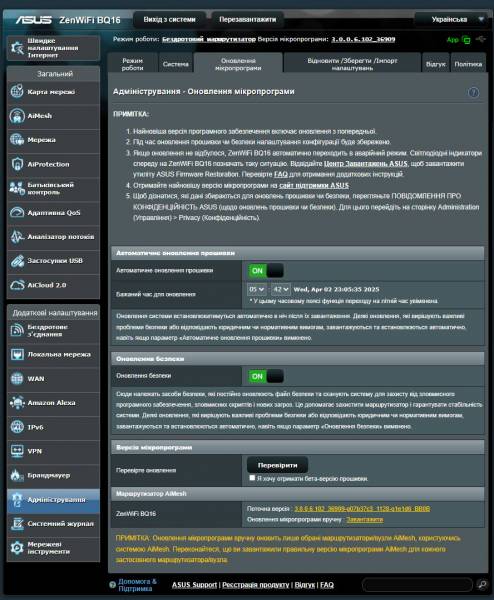Switch to Режим роботи tab
Image resolution: width=494 pixels, height=600 pixels.
[x=132, y=64]
